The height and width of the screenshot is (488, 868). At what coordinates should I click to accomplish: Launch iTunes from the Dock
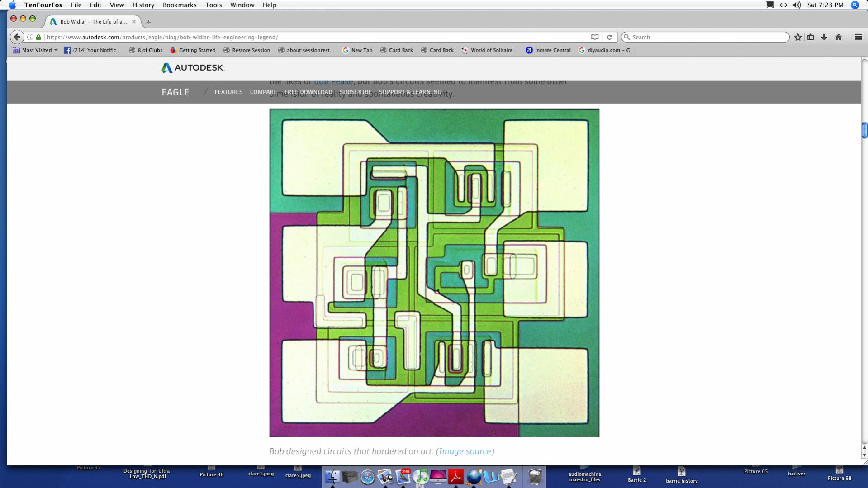(x=420, y=477)
